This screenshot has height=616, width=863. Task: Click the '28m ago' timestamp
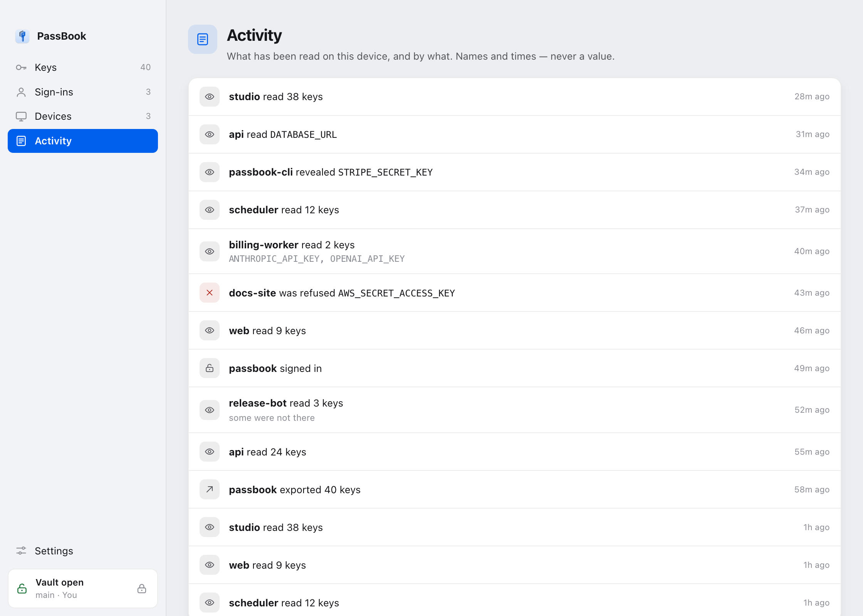(812, 97)
